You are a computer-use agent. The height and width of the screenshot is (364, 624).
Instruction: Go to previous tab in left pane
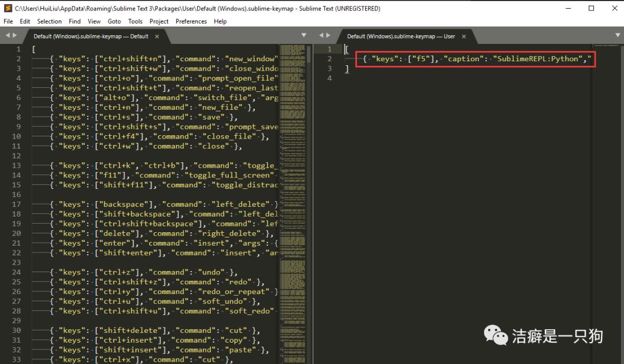tap(8, 35)
